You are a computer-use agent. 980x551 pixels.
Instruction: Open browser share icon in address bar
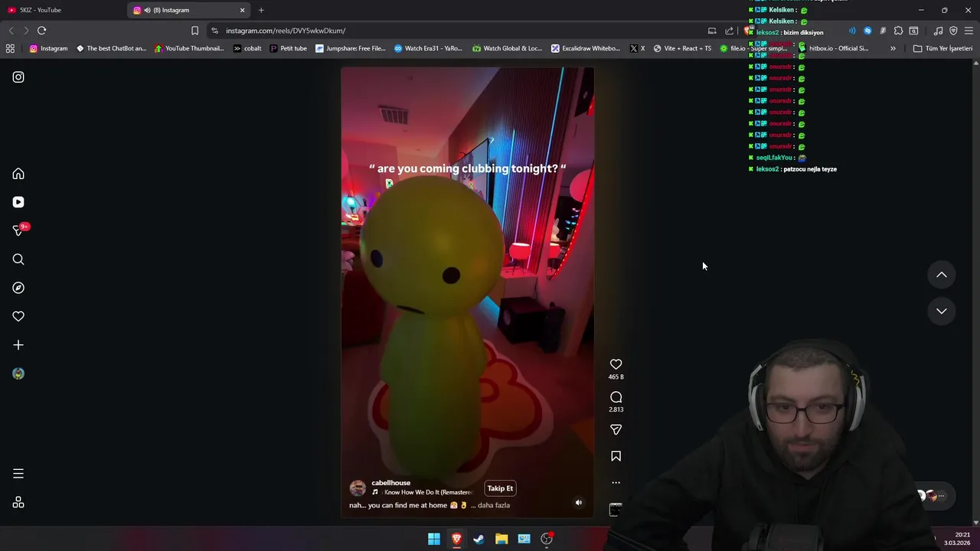pyautogui.click(x=729, y=31)
